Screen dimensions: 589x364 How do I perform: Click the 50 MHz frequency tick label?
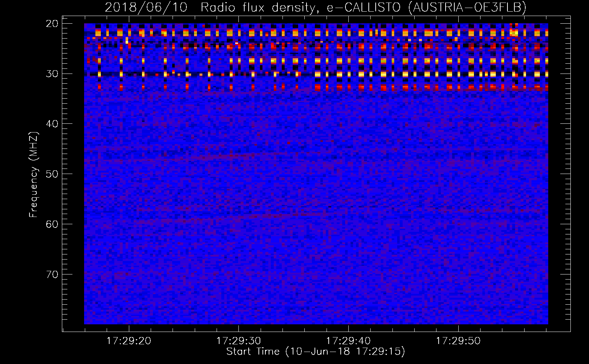(52, 174)
